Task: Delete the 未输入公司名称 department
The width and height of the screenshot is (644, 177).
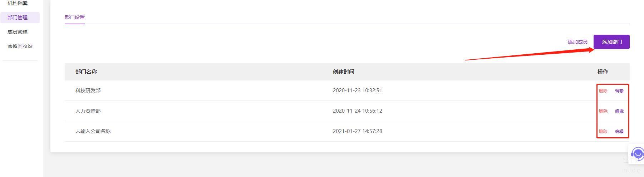Action: click(603, 132)
